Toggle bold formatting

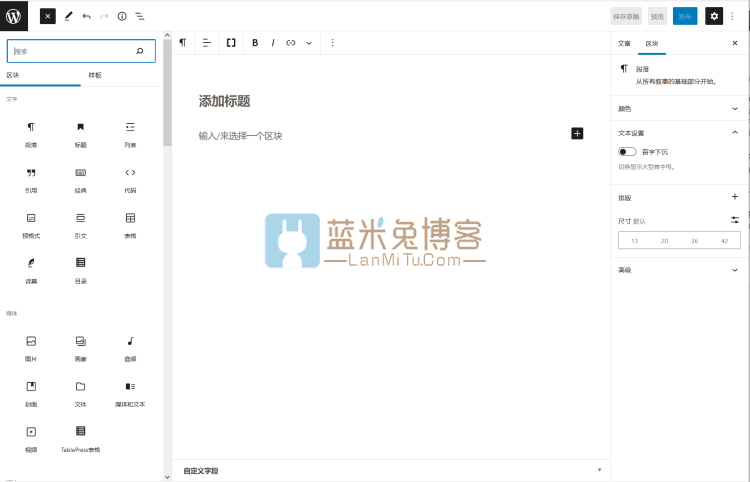pos(255,43)
